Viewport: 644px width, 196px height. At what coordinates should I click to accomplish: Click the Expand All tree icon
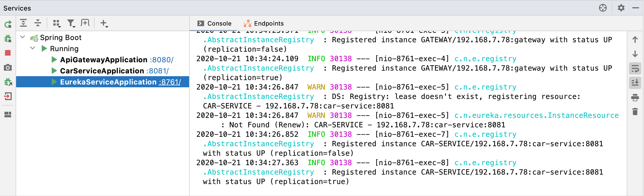pos(24,23)
